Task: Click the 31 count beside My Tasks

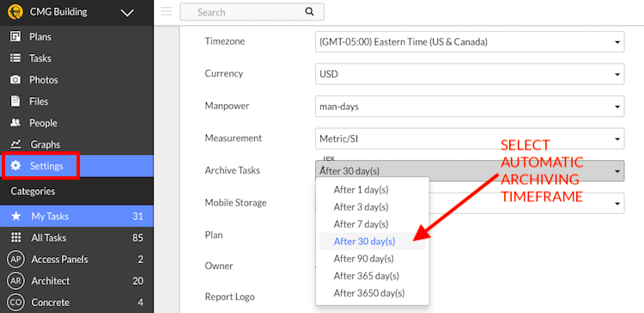Action: click(137, 217)
